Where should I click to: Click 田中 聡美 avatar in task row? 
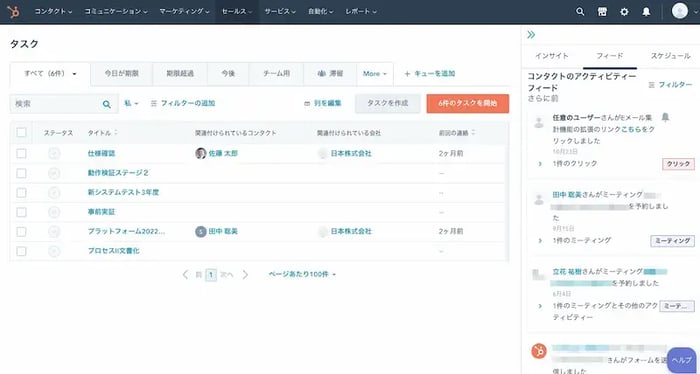point(201,232)
